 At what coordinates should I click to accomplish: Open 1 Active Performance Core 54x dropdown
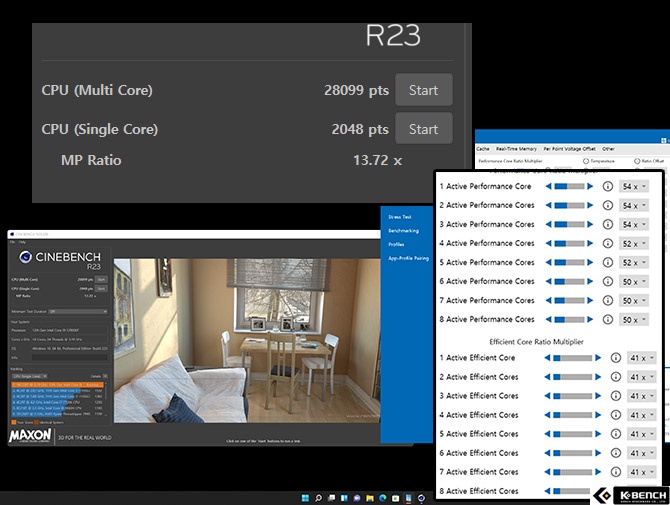point(634,186)
